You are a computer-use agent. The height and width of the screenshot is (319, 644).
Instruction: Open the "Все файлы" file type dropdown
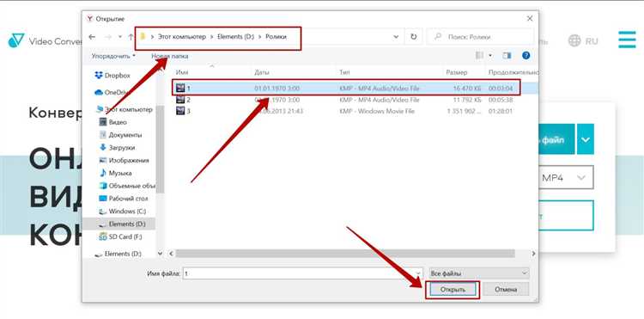click(479, 273)
